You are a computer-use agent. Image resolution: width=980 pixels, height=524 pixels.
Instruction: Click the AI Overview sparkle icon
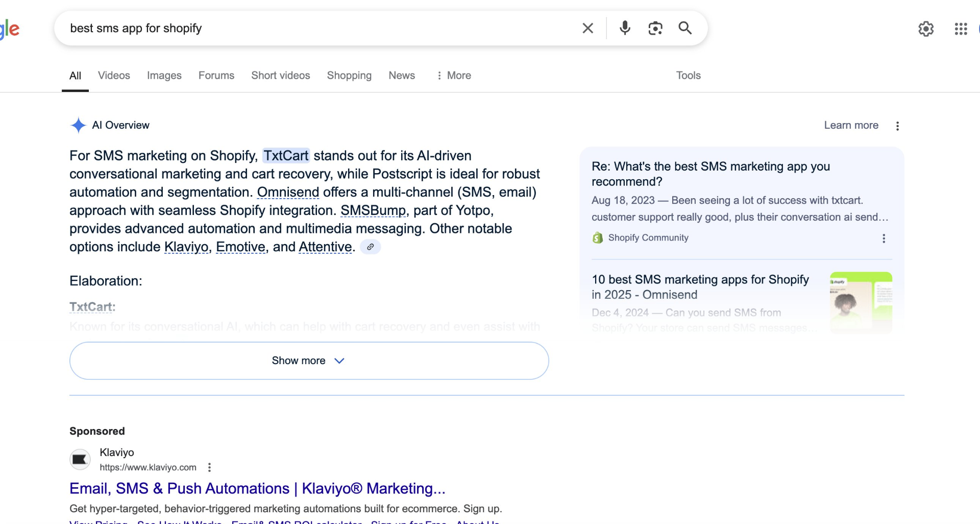tap(78, 125)
